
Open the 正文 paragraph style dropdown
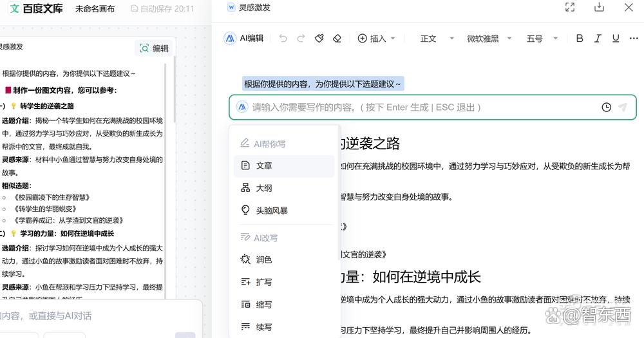[437, 38]
